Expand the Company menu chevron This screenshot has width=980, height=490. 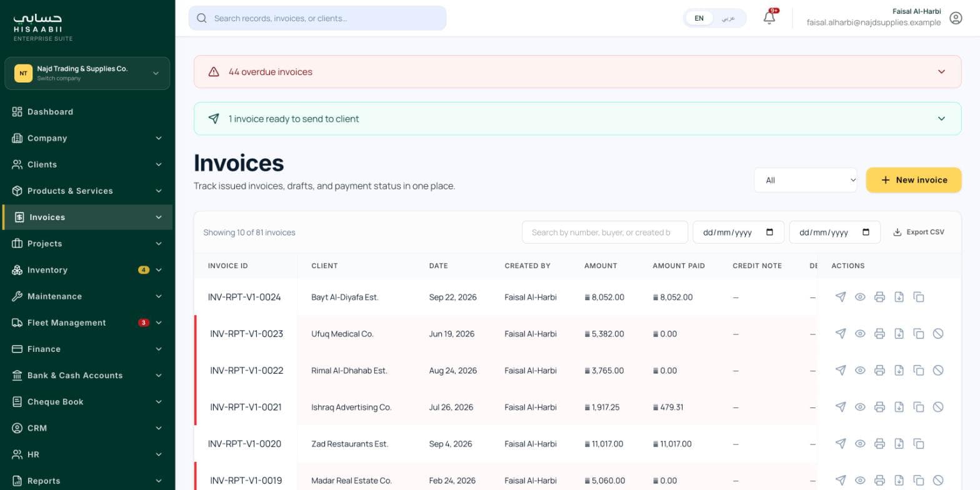(159, 138)
